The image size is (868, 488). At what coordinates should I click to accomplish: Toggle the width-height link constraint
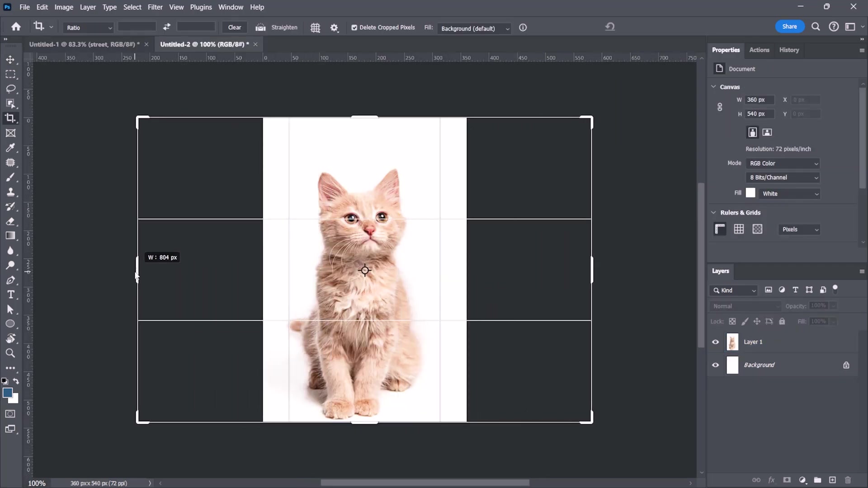720,107
